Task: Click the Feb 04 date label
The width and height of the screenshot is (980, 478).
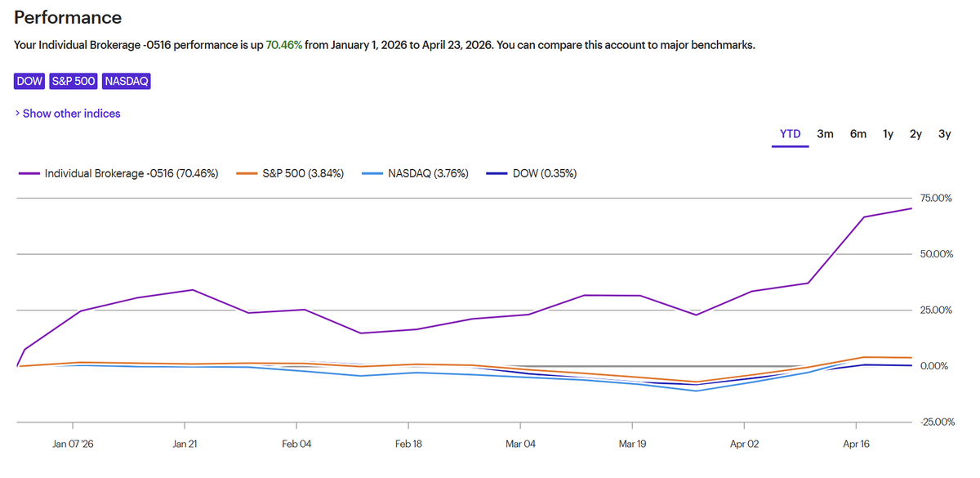Action: point(296,444)
